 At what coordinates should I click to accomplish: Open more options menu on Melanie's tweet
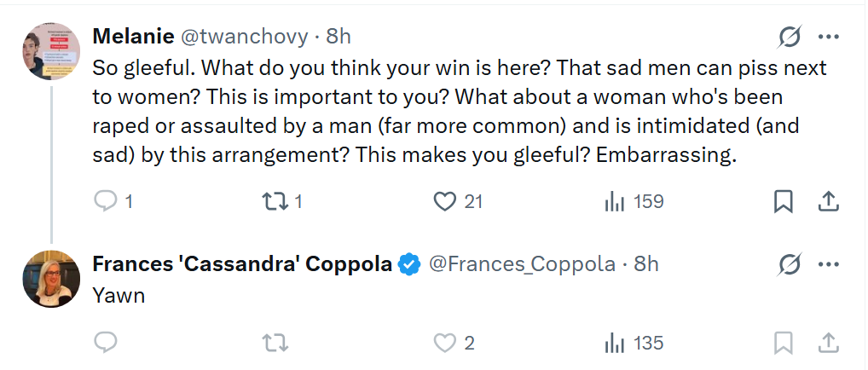(829, 37)
